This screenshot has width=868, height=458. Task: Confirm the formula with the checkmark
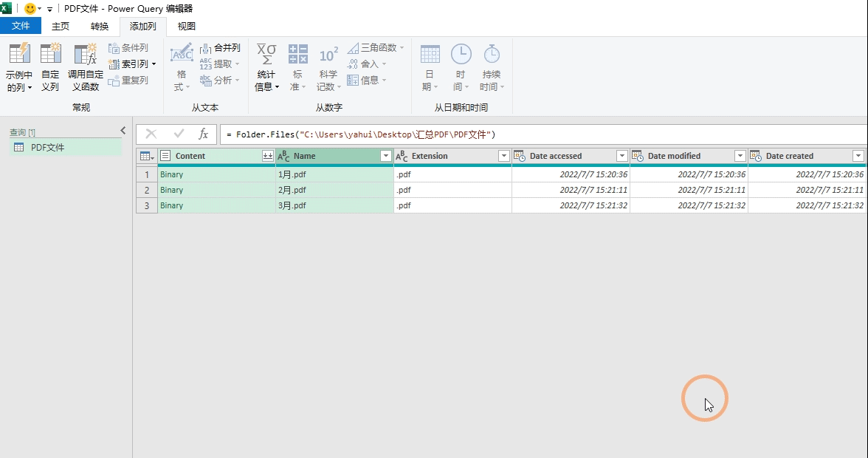click(179, 134)
